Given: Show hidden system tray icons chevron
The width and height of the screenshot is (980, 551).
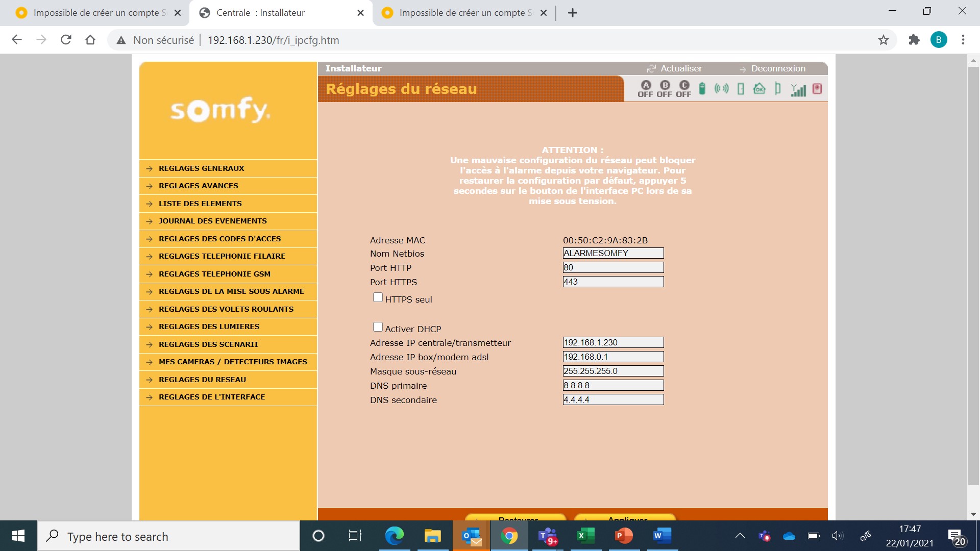Looking at the screenshot, I should (x=740, y=536).
